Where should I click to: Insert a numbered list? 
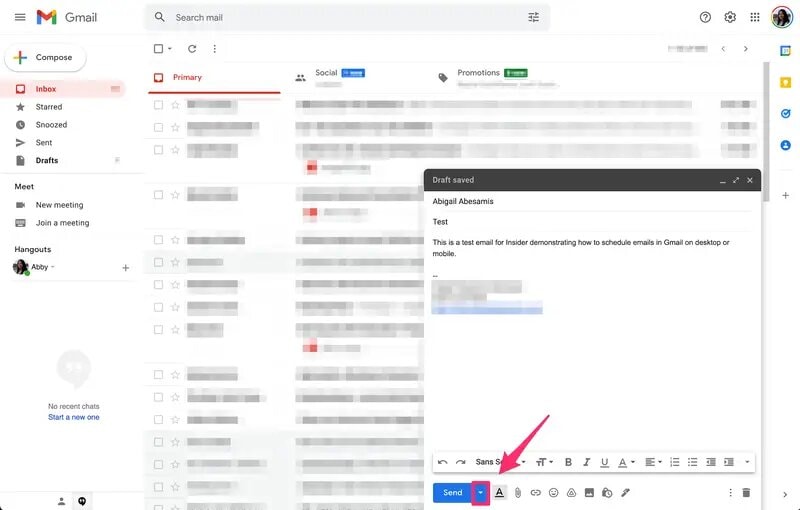(674, 462)
